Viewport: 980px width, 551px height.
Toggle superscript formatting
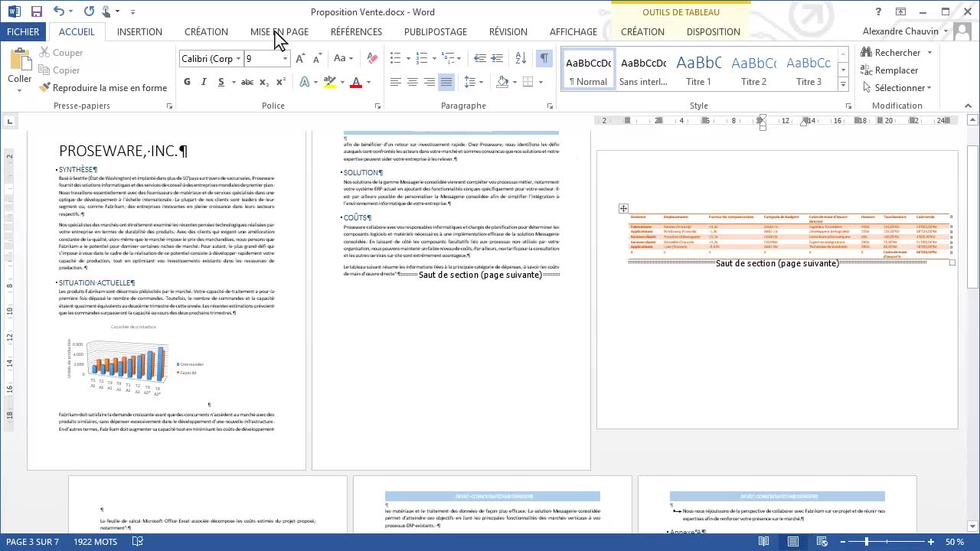coord(281,82)
